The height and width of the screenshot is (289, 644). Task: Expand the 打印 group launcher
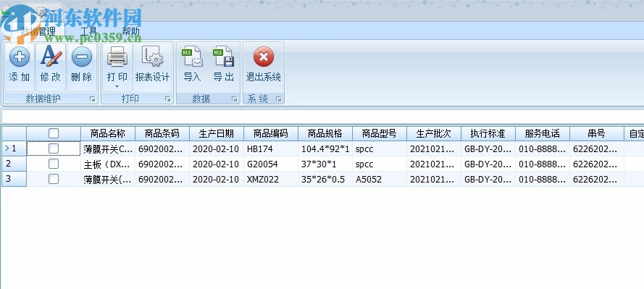point(167,99)
